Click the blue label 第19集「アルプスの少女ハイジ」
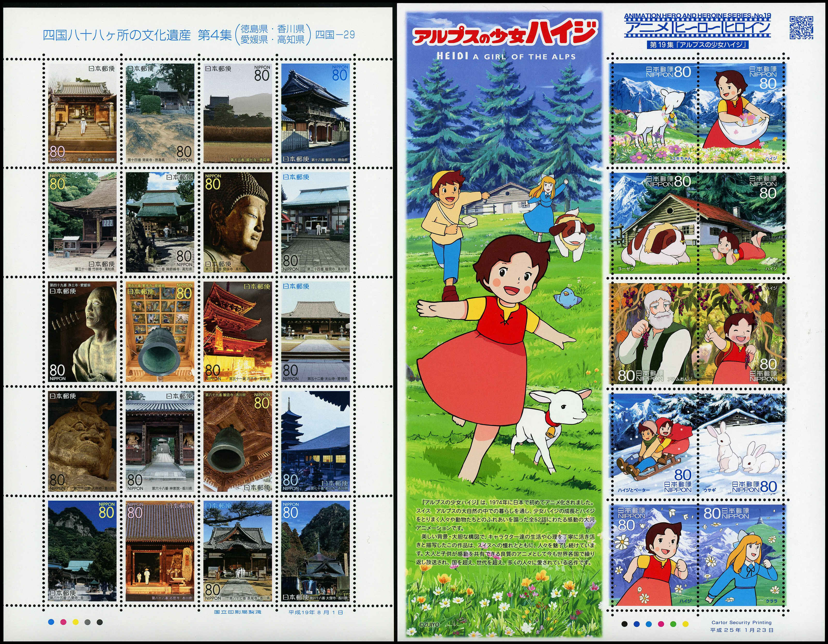Screen dimensions: 828x644 pyautogui.click(x=697, y=45)
